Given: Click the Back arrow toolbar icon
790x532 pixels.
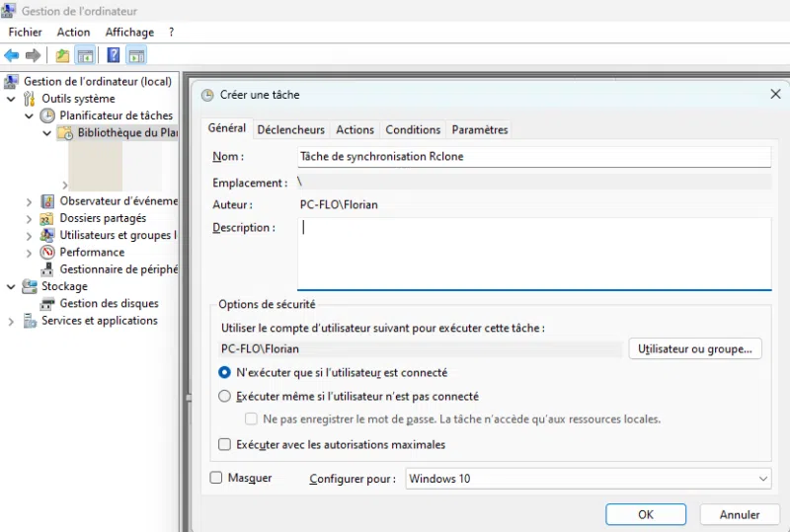Looking at the screenshot, I should (x=12, y=55).
